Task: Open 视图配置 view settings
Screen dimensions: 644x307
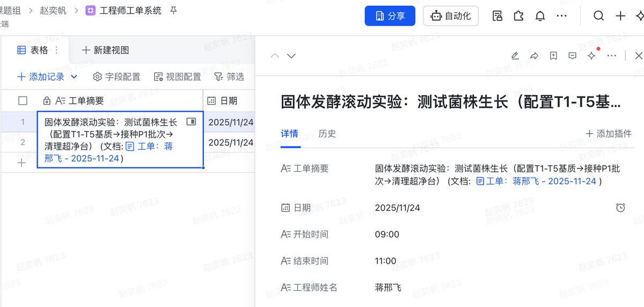Action: tap(177, 77)
